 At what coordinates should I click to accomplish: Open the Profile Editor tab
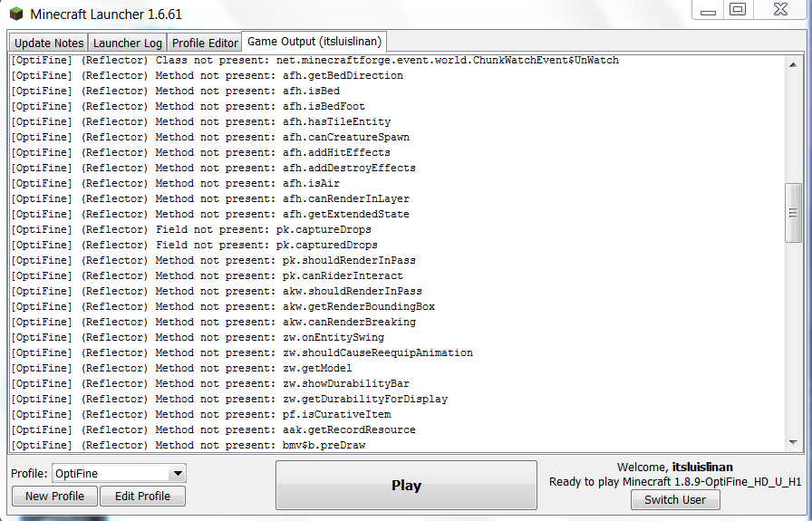[205, 43]
